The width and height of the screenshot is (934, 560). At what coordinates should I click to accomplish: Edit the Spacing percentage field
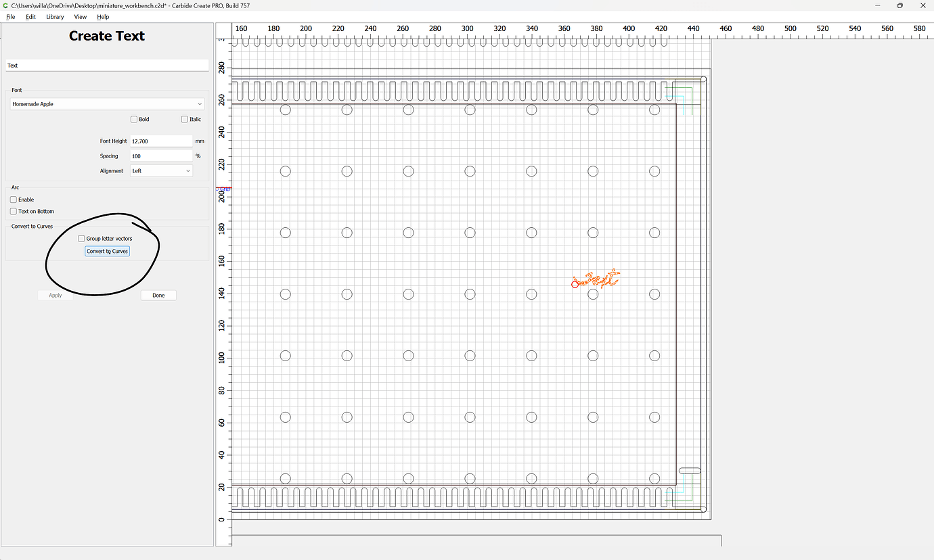click(x=161, y=156)
